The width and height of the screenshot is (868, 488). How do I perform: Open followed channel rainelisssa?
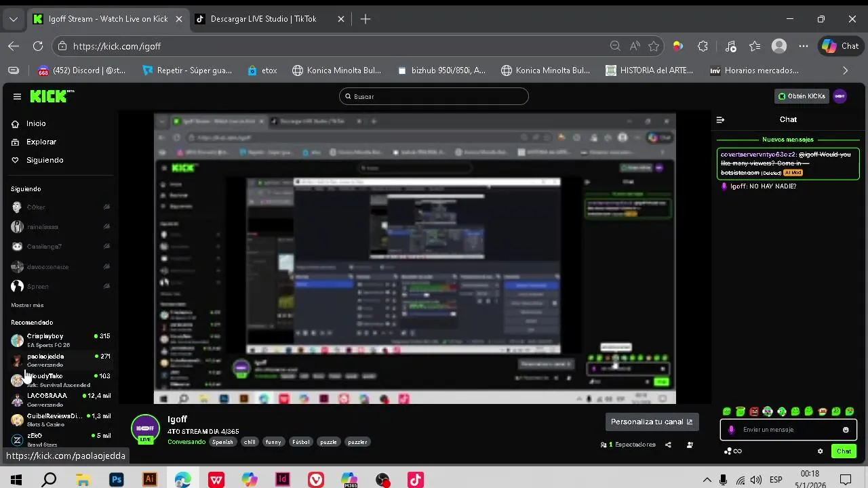[x=60, y=227]
